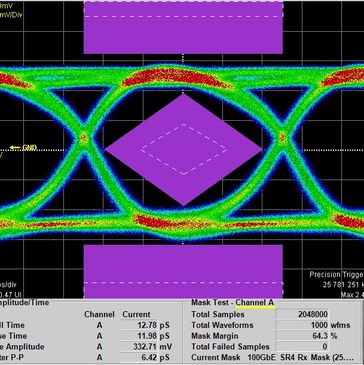Image resolution: width=364 pixels, height=365 pixels.
Task: Click the Current column header
Action: tap(136, 314)
